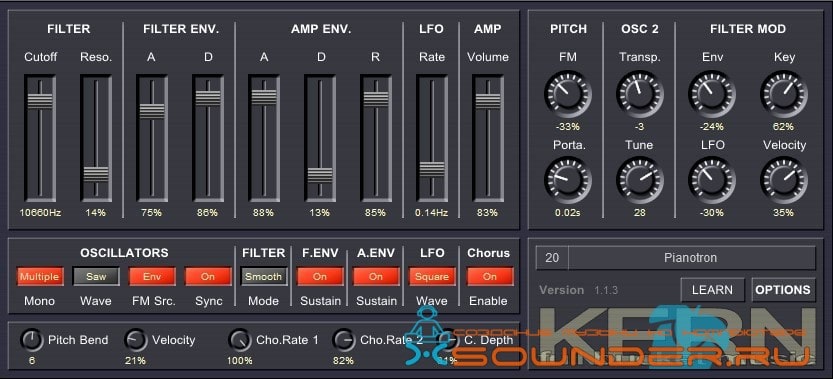Toggle A.ENV Sustain On button
The width and height of the screenshot is (833, 379).
376,276
